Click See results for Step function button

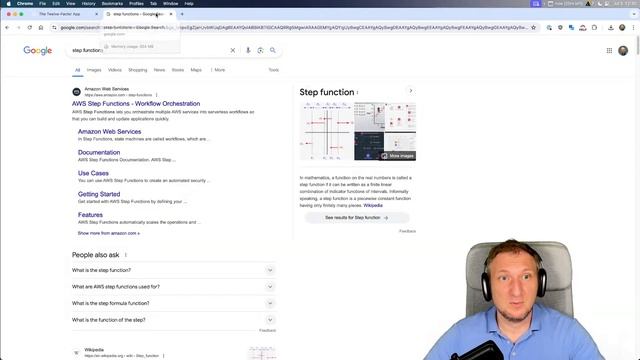click(x=357, y=218)
